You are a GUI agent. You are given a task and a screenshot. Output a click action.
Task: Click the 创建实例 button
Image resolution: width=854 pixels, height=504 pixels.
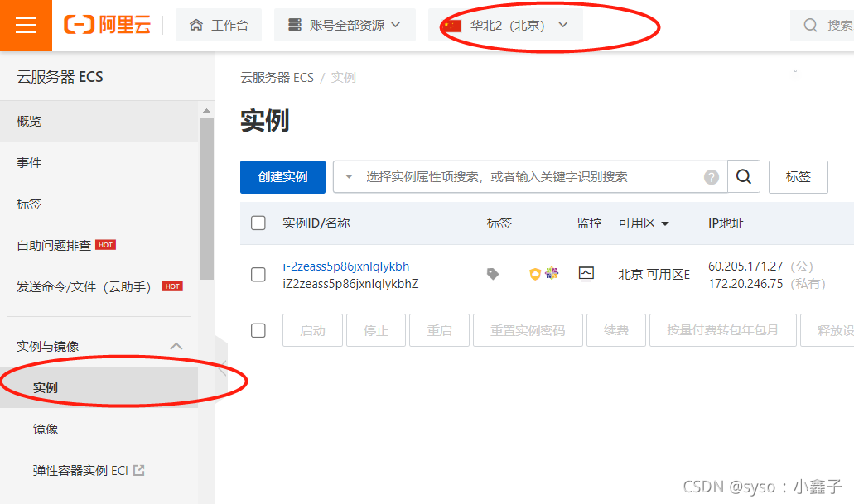282,177
